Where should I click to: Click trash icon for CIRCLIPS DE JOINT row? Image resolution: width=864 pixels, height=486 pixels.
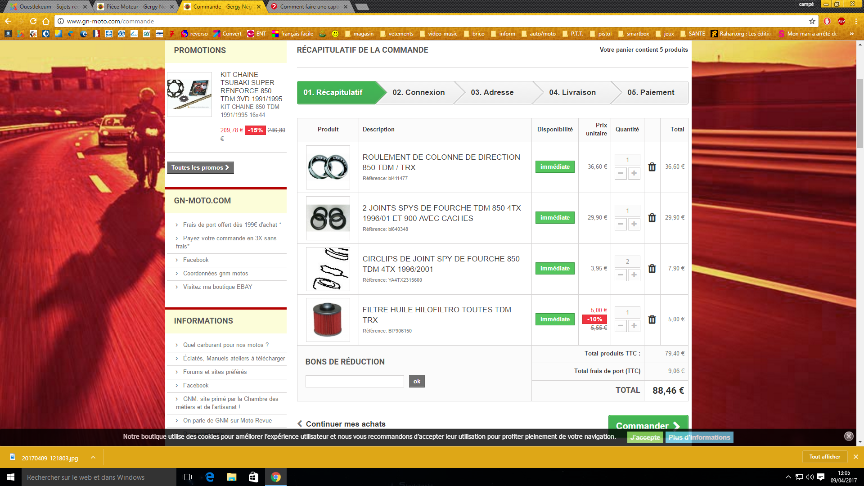coord(652,268)
